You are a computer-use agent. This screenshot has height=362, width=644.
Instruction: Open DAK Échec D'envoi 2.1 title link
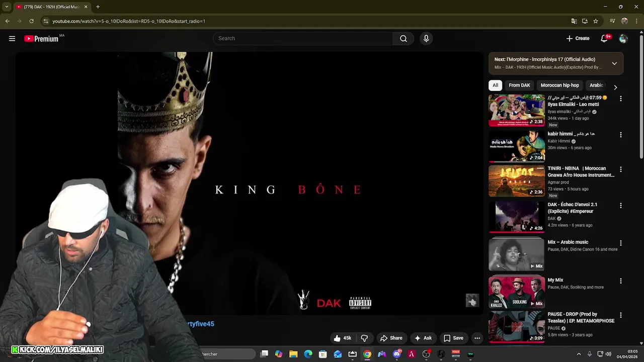tap(573, 208)
